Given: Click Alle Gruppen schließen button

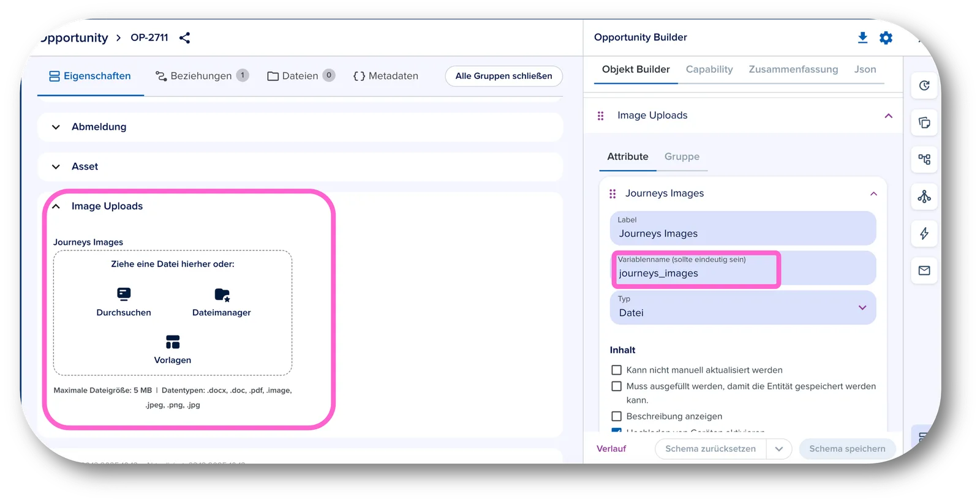Looking at the screenshot, I should [x=503, y=76].
